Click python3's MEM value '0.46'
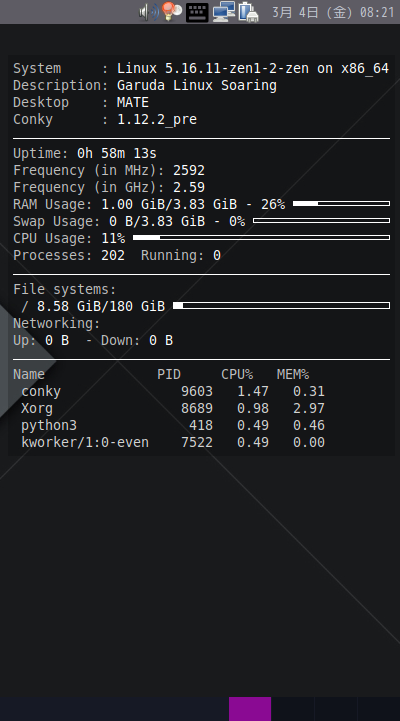This screenshot has height=721, width=400. click(x=309, y=425)
